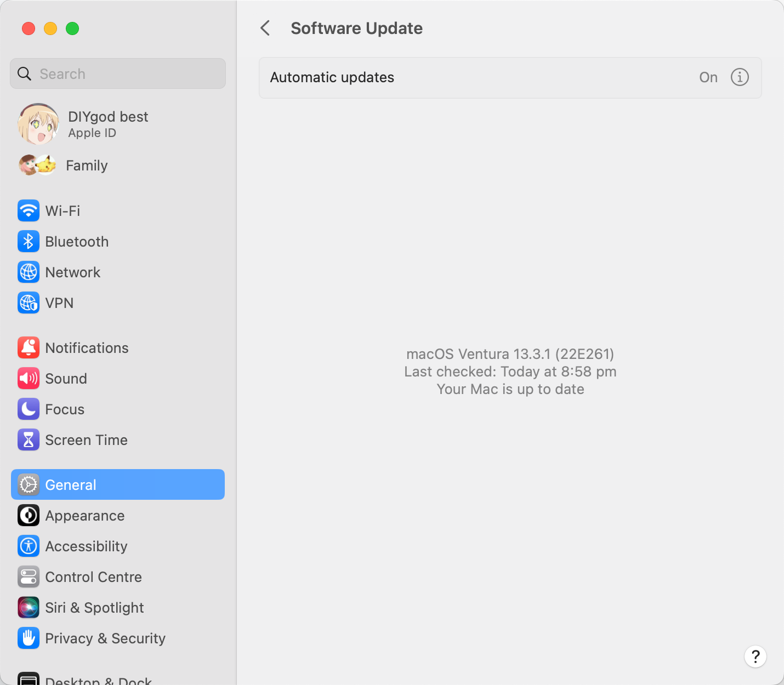This screenshot has height=685, width=784.
Task: Click the Family avatars icon
Action: coord(37,165)
